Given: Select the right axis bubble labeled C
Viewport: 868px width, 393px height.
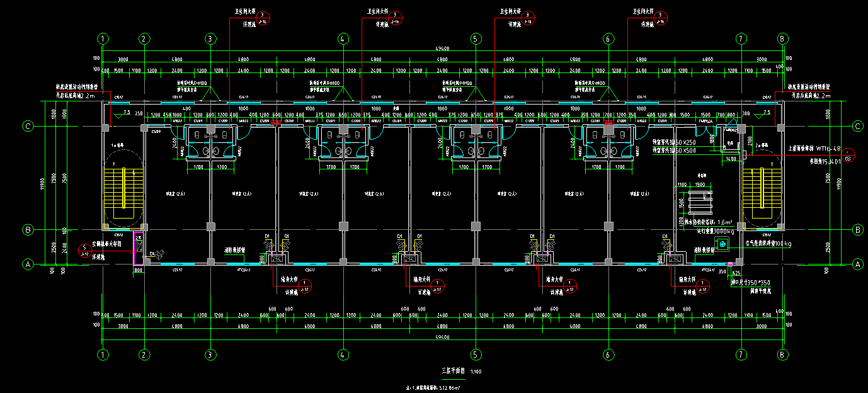Looking at the screenshot, I should pyautogui.click(x=857, y=127).
